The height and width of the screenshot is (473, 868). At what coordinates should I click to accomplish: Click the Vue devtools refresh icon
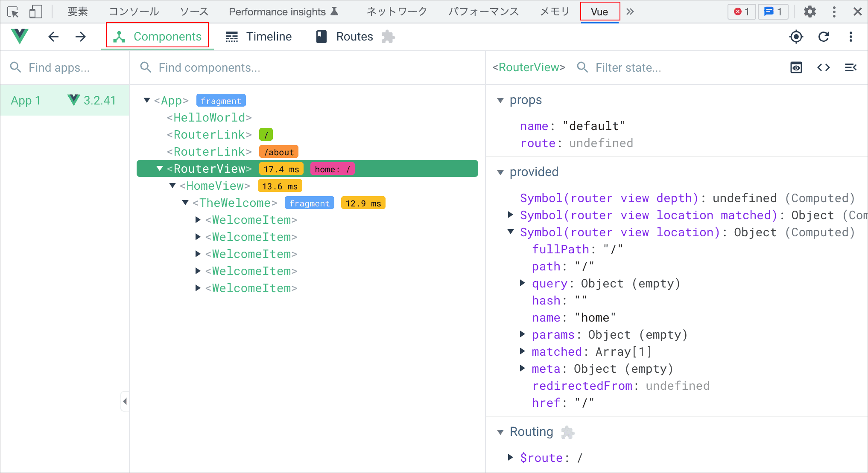point(824,37)
